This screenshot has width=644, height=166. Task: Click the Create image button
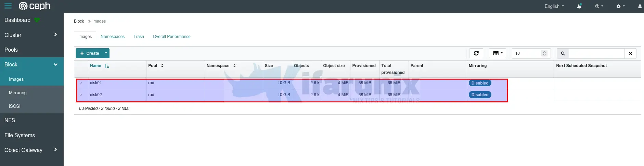pos(90,53)
